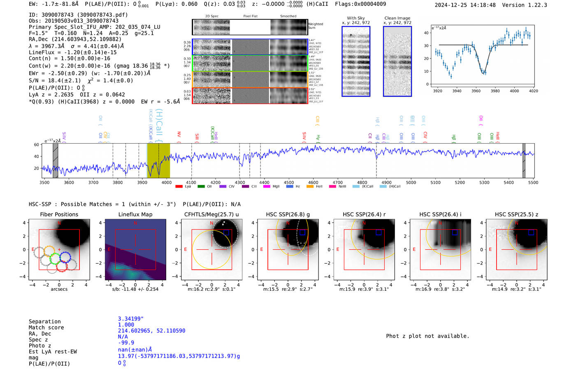
Task: Select the dark purple CIII legend swatch
Action: [x=245, y=186]
